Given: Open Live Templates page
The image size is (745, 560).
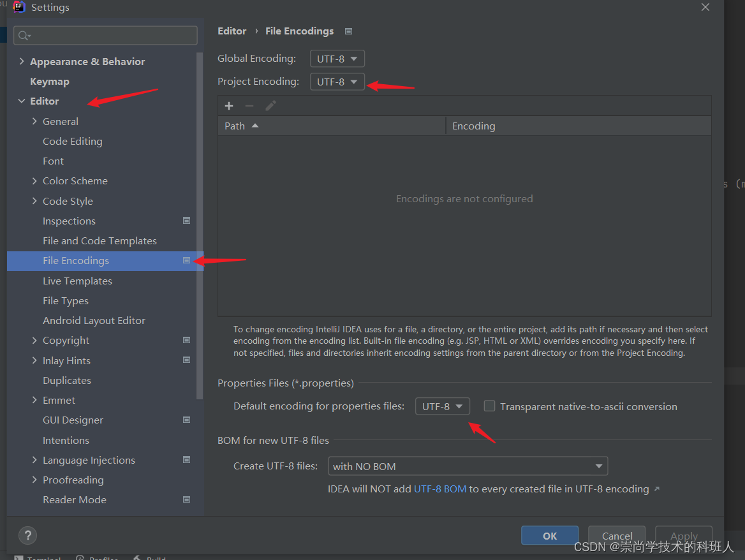Looking at the screenshot, I should click(77, 281).
